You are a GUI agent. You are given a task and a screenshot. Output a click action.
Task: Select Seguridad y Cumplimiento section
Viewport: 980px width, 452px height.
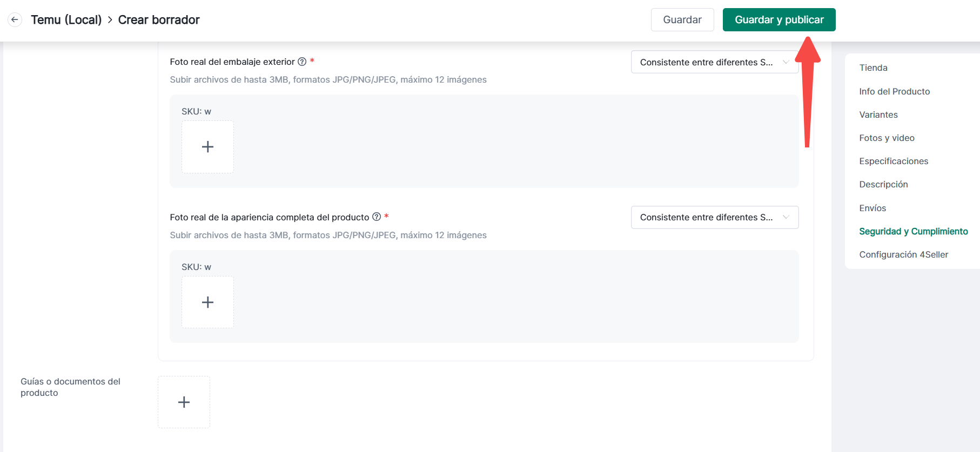click(913, 232)
